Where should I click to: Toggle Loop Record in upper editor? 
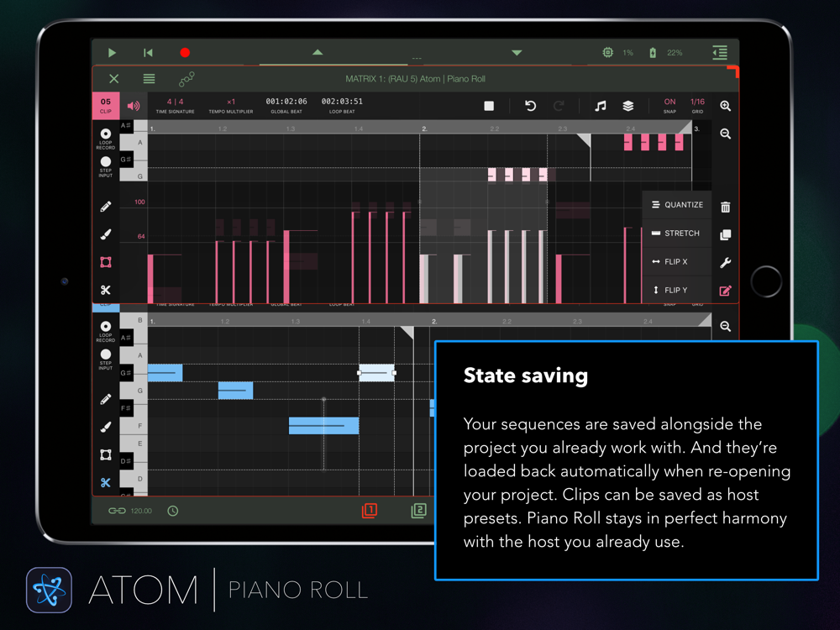tap(106, 139)
